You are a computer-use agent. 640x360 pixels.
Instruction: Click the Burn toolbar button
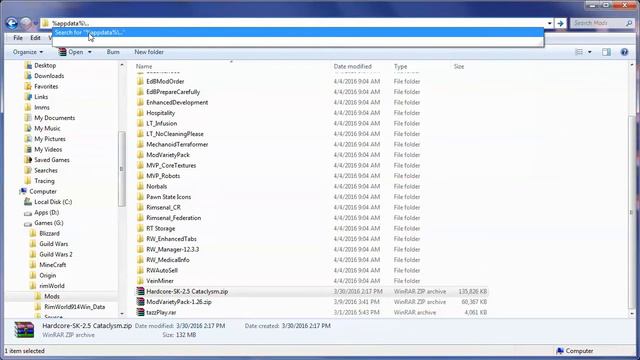[x=113, y=52]
